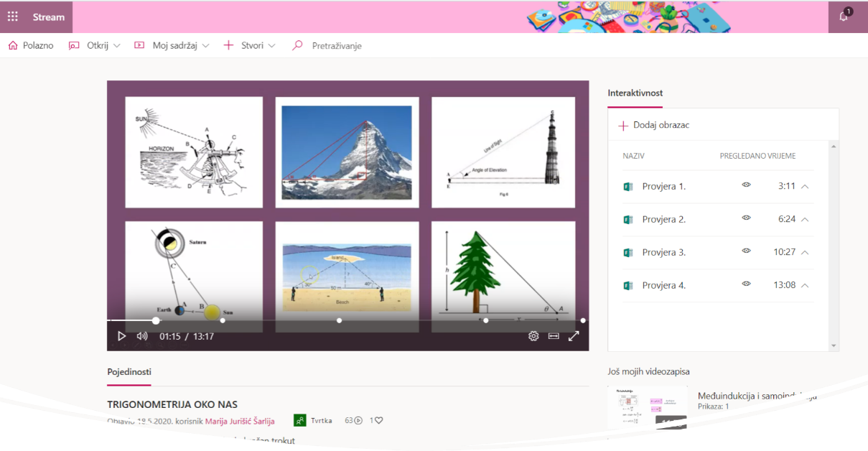This screenshot has width=868, height=451.
Task: Open video settings gear icon
Action: (x=533, y=336)
